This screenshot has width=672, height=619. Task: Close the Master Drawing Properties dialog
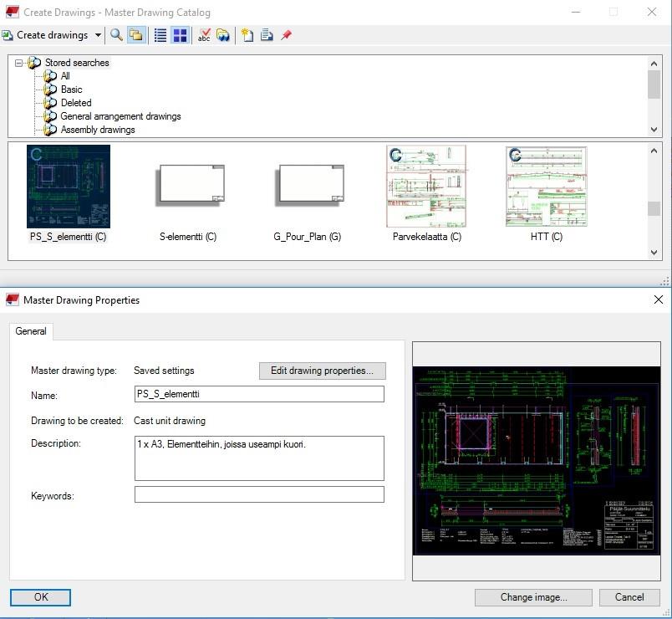(x=659, y=299)
